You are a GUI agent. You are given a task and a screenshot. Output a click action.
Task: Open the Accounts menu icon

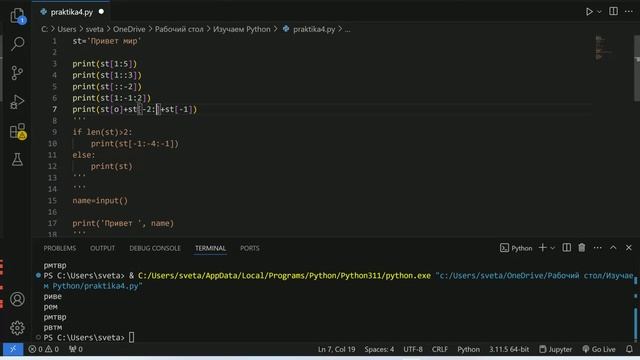click(17, 299)
